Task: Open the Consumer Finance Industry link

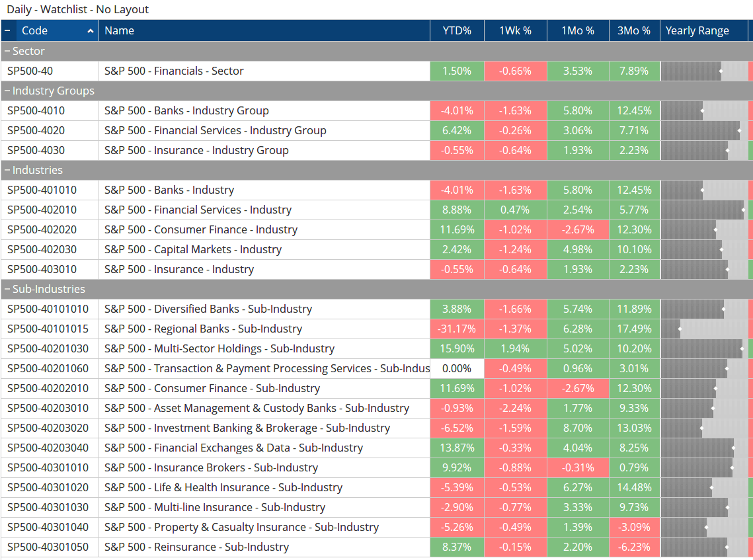Action: click(200, 229)
